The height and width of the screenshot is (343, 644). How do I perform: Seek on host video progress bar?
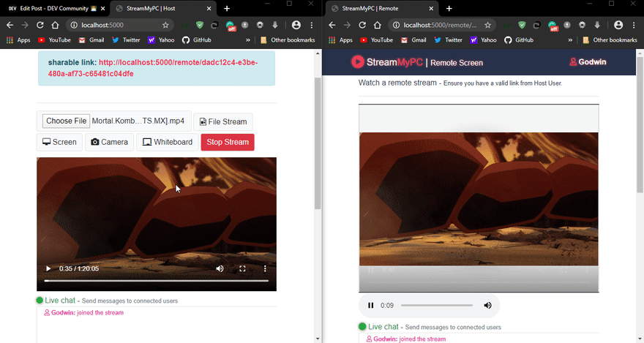[157, 281]
